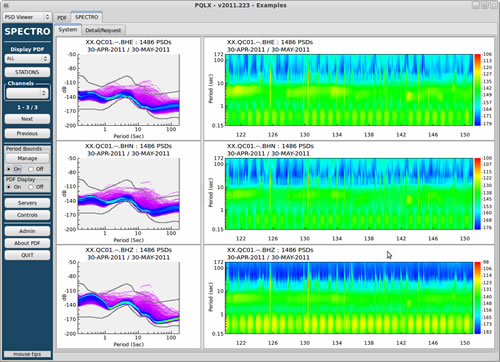This screenshot has width=500, height=362.
Task: Select the BHZ PDF plot thumbnail
Action: [129, 297]
